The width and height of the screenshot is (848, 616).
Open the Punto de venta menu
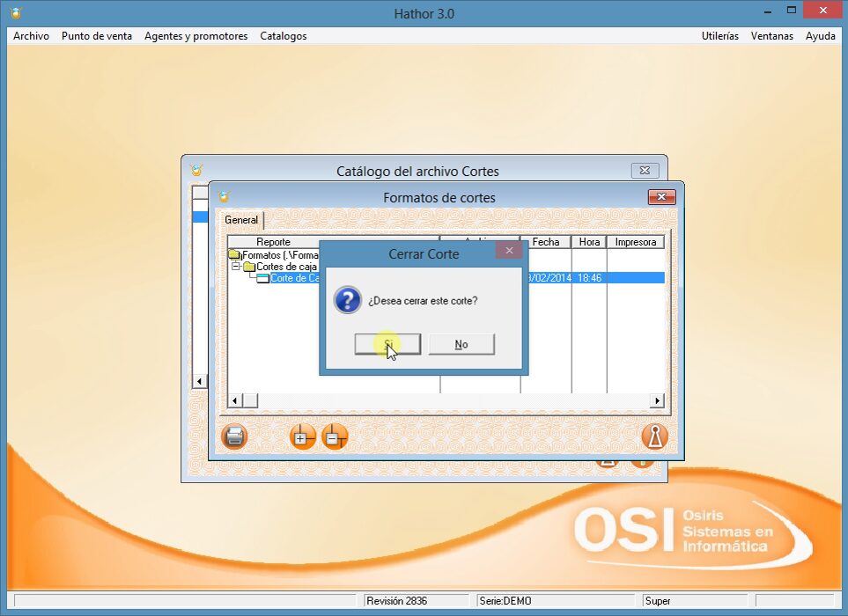coord(97,36)
